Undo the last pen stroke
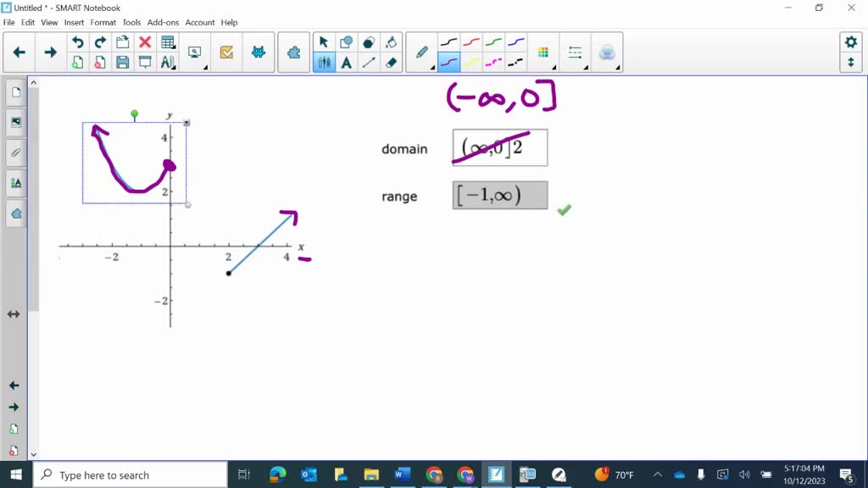The width and height of the screenshot is (868, 488). point(78,41)
